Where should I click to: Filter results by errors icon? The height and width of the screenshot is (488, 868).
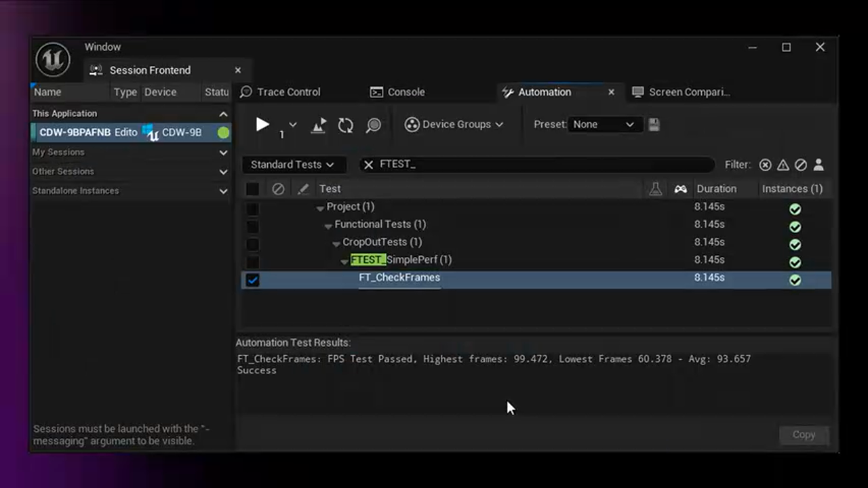[x=766, y=165]
